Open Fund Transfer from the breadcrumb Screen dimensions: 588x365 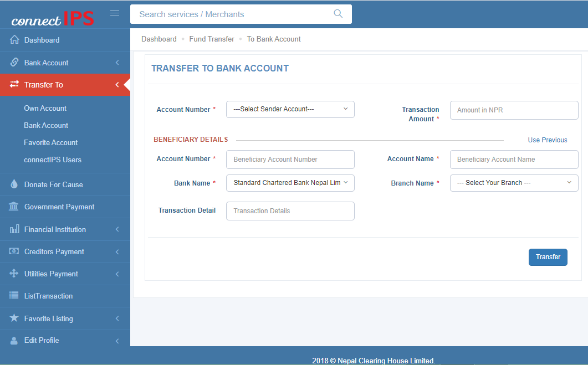(212, 39)
